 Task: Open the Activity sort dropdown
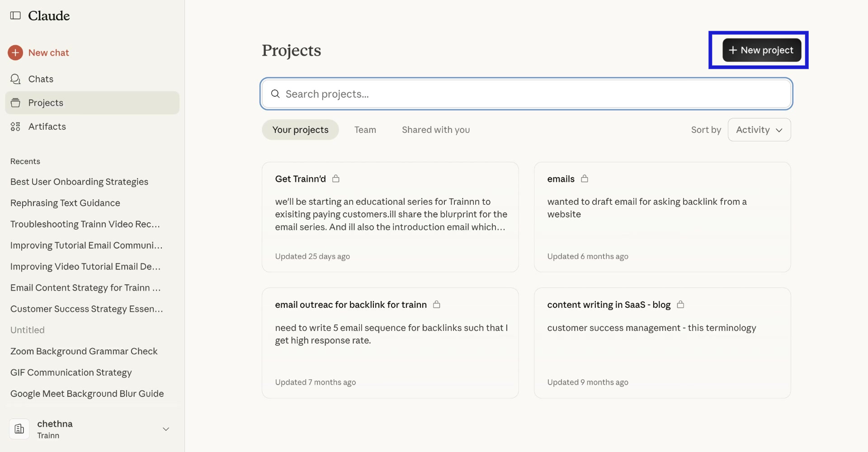click(x=759, y=130)
